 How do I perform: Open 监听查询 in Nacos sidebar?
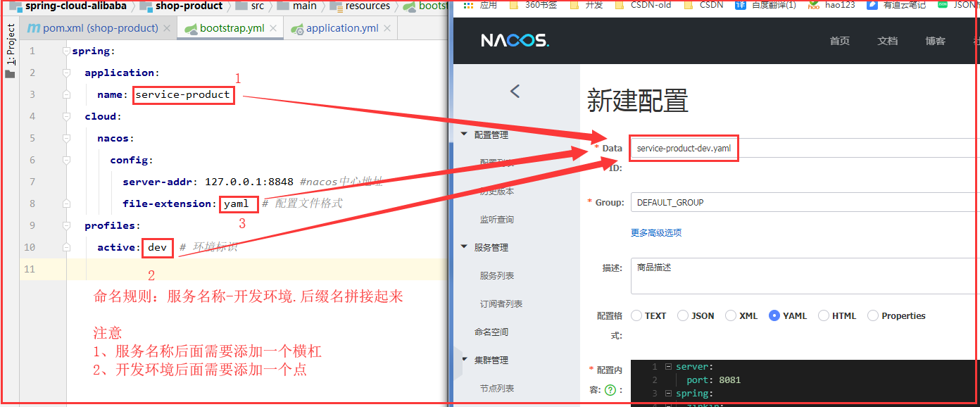[x=497, y=220]
